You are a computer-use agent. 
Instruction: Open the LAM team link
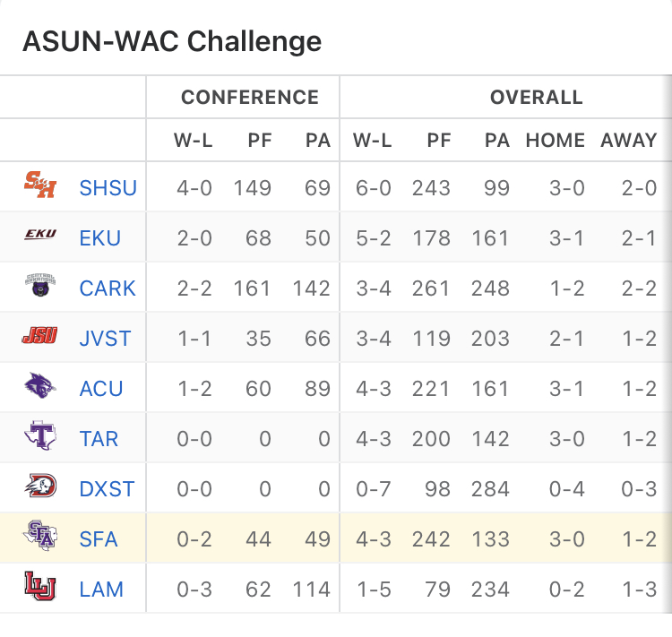[x=101, y=589]
